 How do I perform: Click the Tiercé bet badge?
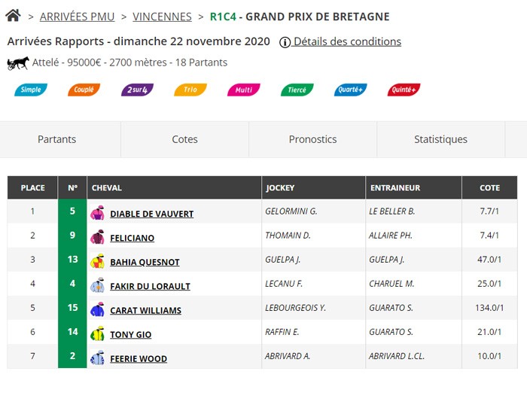pyautogui.click(x=297, y=90)
